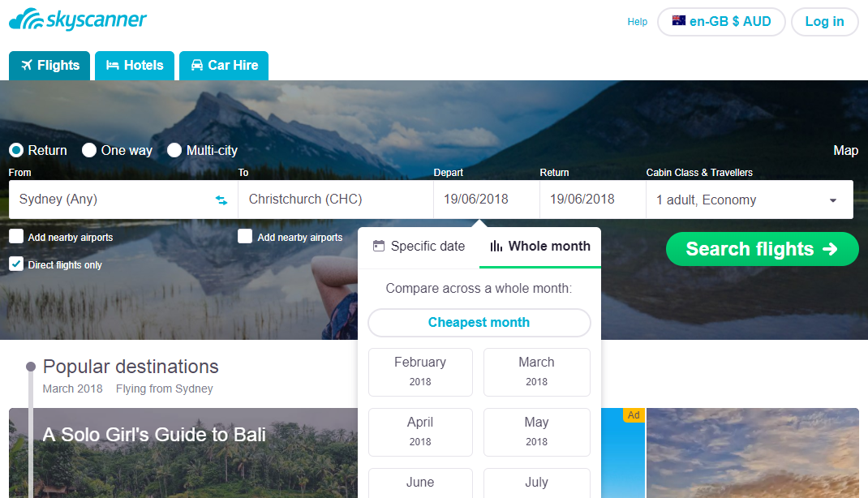Uncheck Direct flights only checkbox
Screen dimensions: 868x498
(x=16, y=264)
